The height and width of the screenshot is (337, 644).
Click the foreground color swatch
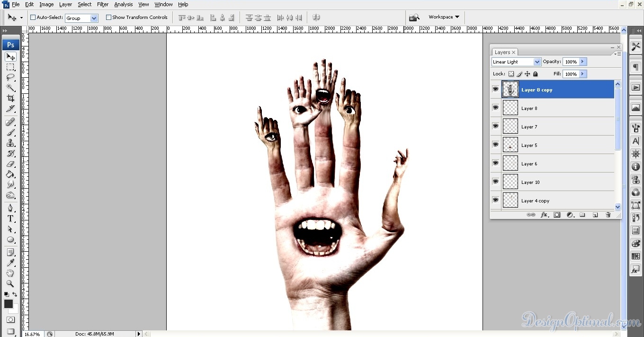[x=9, y=304]
